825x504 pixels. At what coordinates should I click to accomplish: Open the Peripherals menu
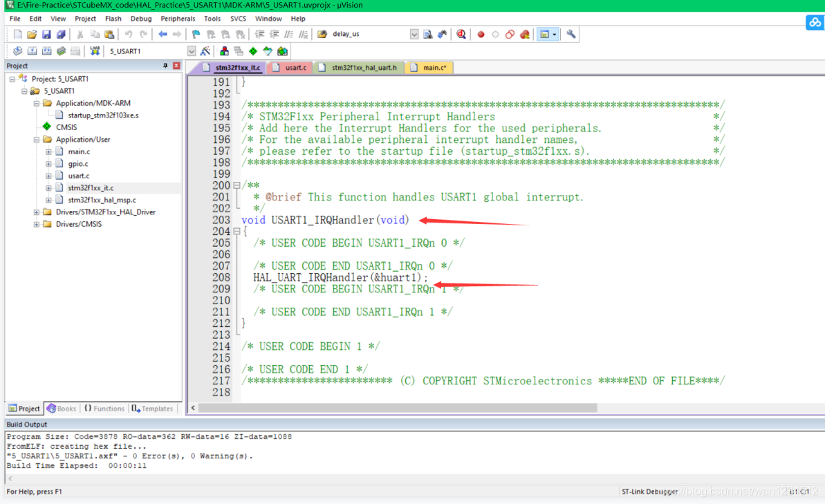(x=178, y=19)
